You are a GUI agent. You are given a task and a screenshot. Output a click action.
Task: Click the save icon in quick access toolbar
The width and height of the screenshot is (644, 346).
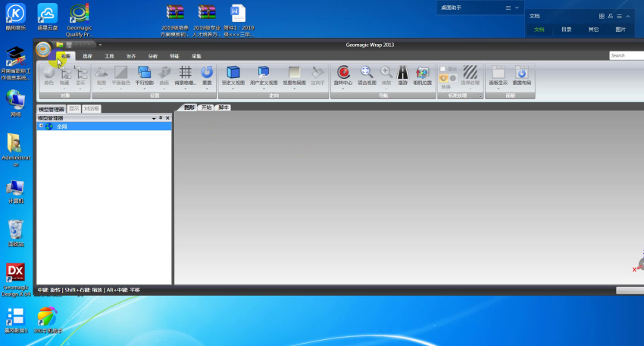point(69,45)
